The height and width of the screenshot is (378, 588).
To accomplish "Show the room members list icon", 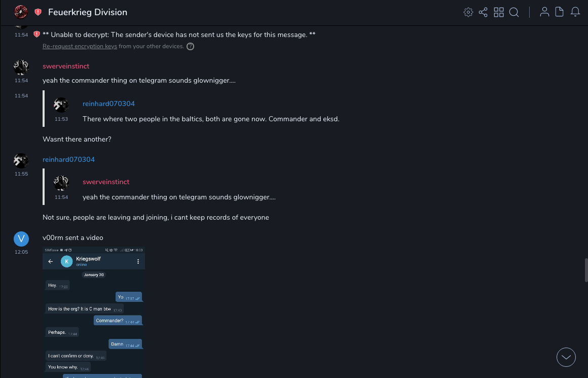I will (544, 12).
